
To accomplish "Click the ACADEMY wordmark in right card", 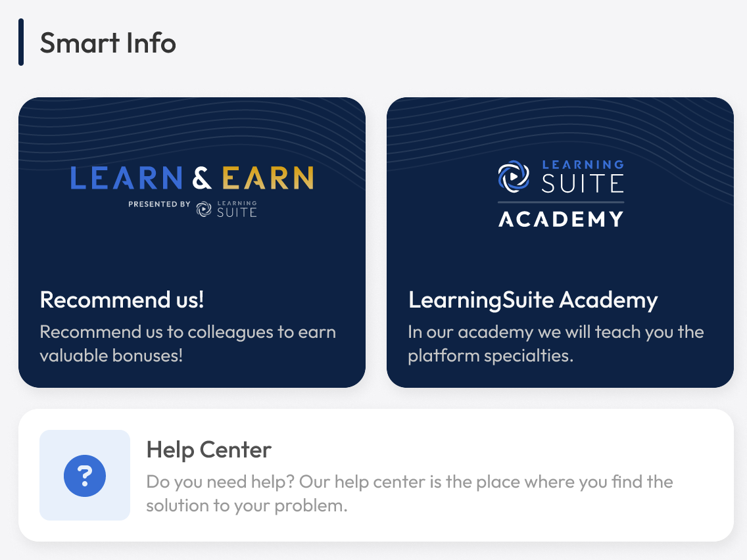I will [x=560, y=219].
